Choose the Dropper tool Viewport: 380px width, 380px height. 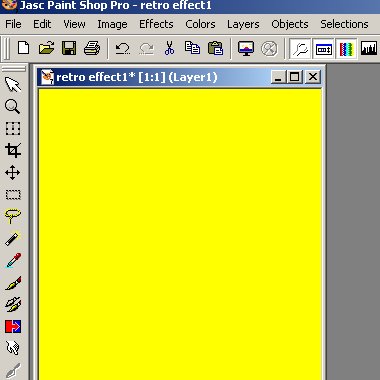coord(13,261)
